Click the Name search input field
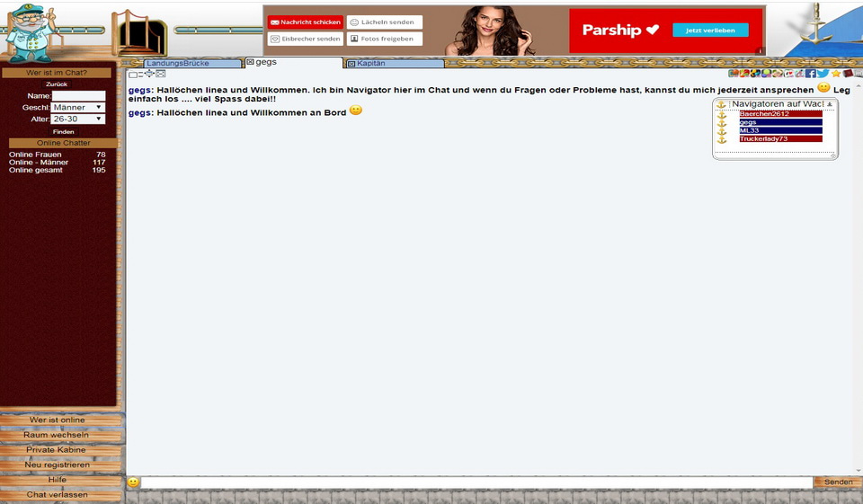 point(78,95)
